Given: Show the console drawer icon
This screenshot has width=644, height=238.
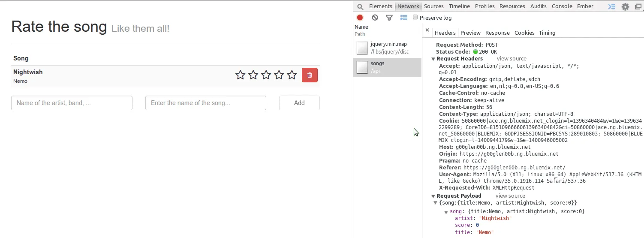Looking at the screenshot, I should pos(612,6).
